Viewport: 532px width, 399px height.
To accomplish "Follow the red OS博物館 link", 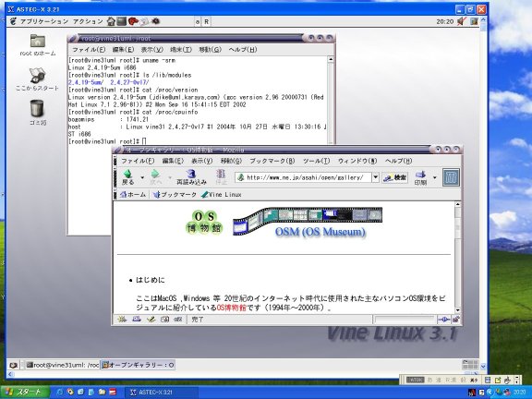I will [232, 308].
